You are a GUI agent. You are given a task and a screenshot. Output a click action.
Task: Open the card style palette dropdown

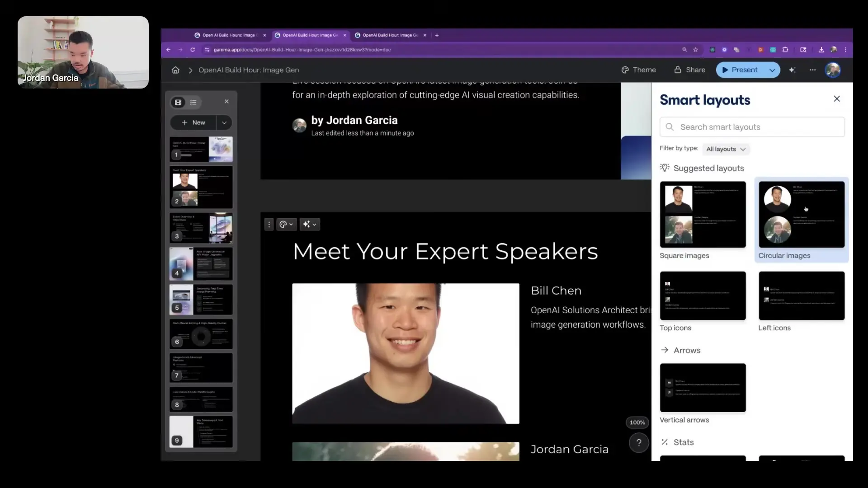(286, 224)
